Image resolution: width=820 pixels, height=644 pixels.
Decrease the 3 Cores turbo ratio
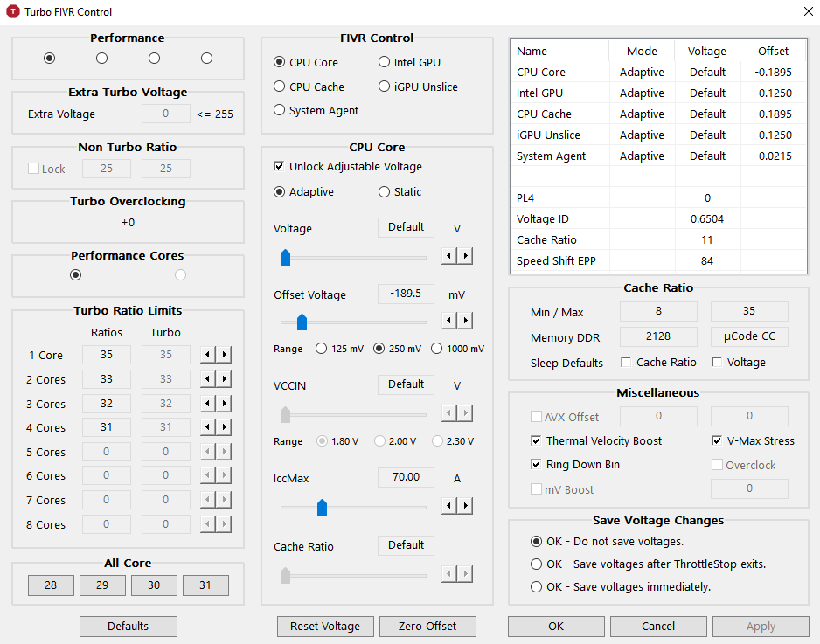pos(207,403)
